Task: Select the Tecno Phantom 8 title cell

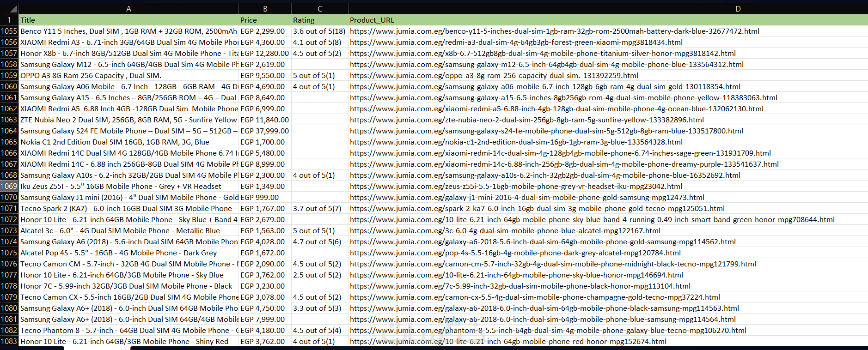Action: [128, 330]
